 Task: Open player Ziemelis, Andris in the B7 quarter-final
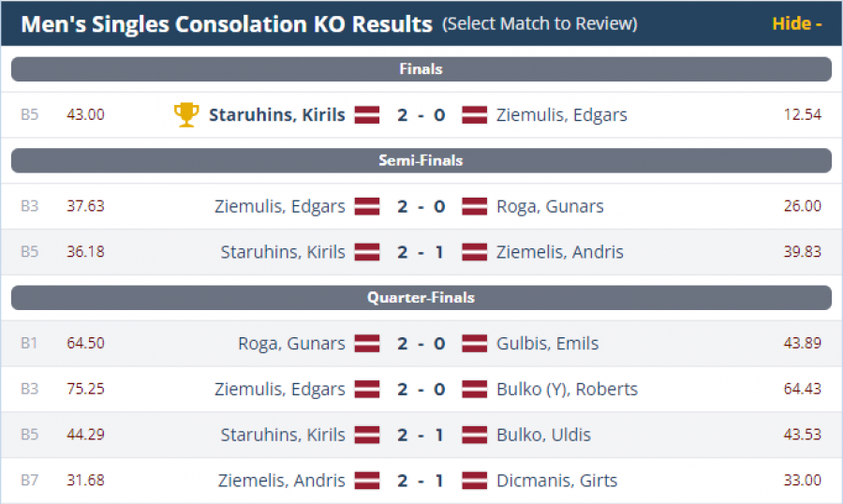[x=281, y=481]
